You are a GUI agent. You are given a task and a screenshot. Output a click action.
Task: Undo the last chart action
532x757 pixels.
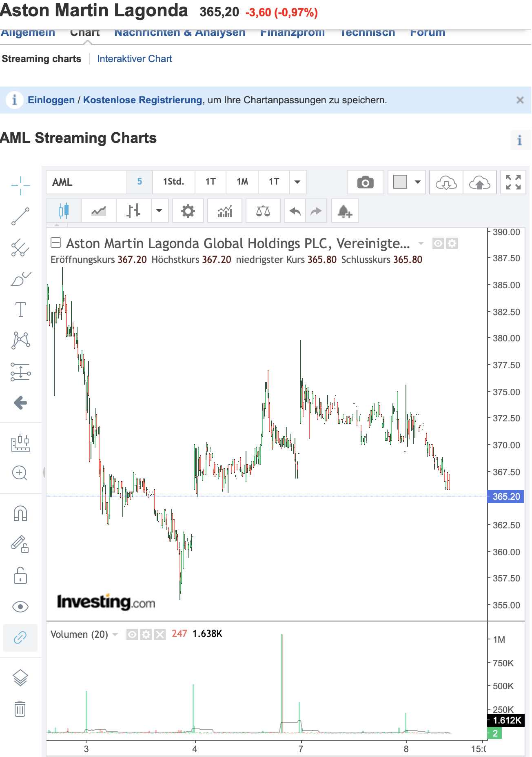pyautogui.click(x=295, y=211)
